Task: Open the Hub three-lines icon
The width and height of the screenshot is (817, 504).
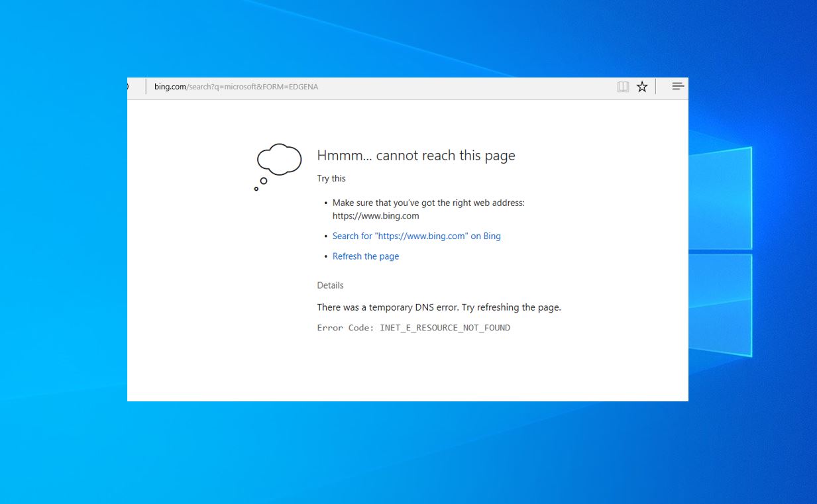Action: coord(678,86)
